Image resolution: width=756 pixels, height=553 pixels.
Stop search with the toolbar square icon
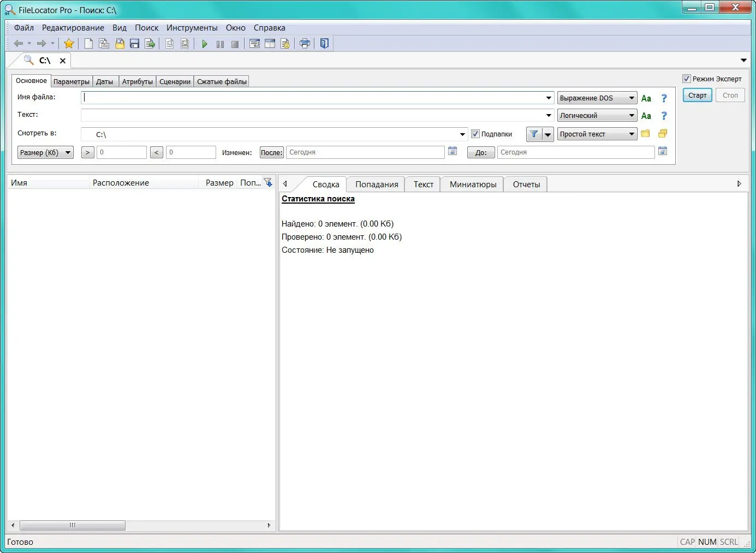235,44
